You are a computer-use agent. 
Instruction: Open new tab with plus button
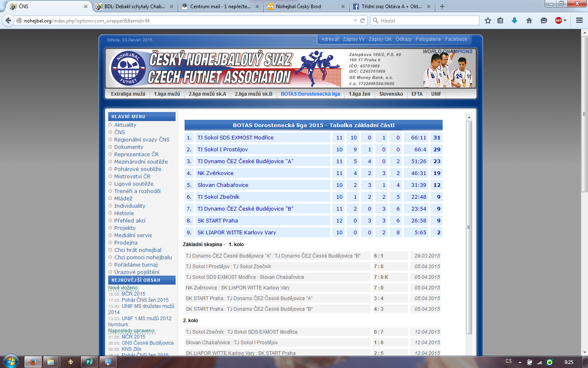(x=442, y=7)
